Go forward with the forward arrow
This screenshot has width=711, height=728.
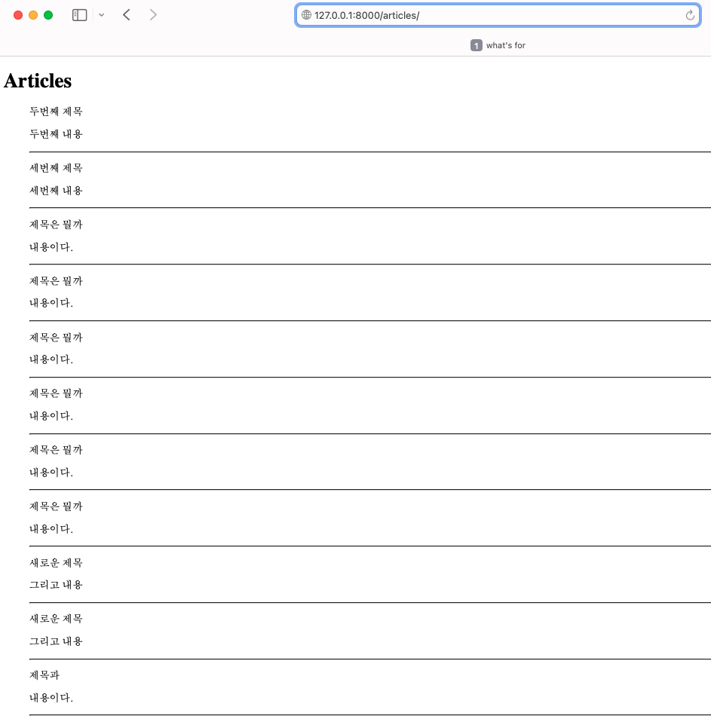point(153,15)
